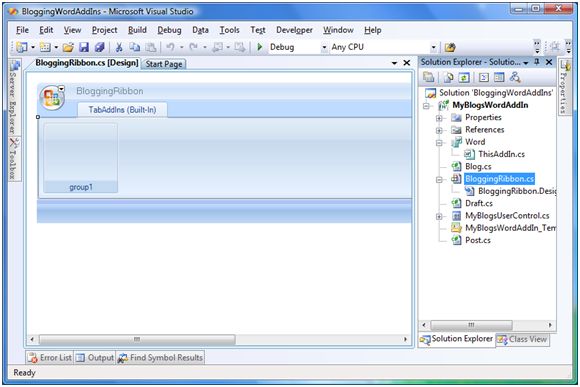
Task: Open the Edit menu
Action: 46,30
